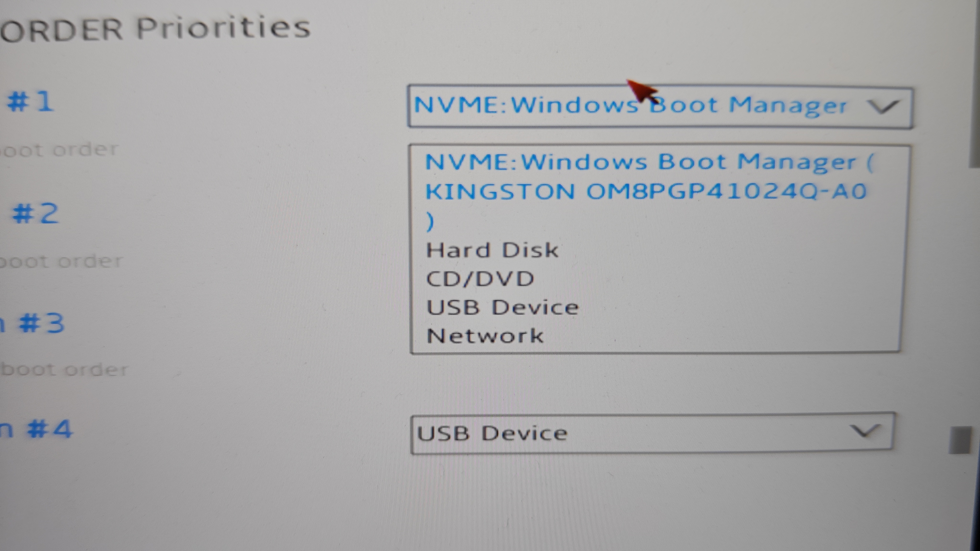This screenshot has width=980, height=551.
Task: Click the gray boot order description under #1
Action: pyautogui.click(x=59, y=150)
